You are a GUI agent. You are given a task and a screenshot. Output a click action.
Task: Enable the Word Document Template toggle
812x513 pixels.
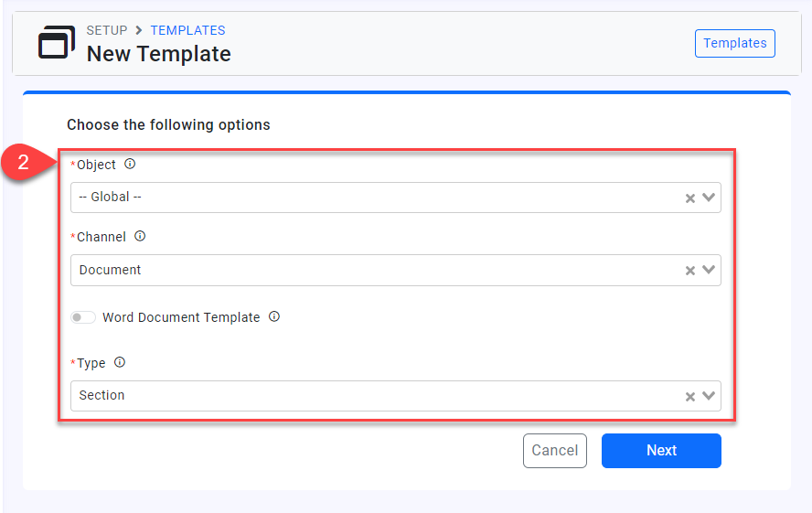pos(83,317)
